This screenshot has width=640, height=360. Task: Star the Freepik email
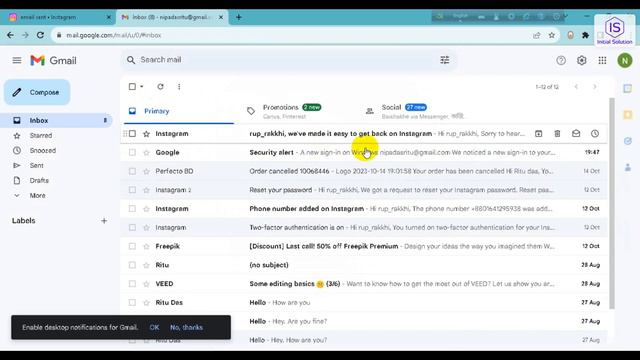(146, 247)
